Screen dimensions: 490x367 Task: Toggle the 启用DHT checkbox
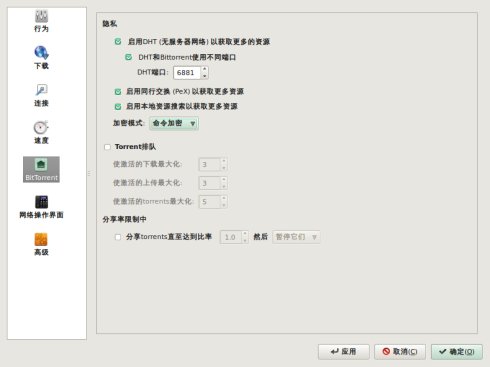pos(118,42)
